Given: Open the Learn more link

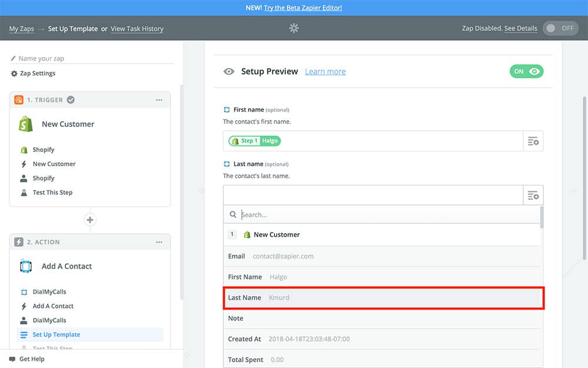Looking at the screenshot, I should coord(325,72).
